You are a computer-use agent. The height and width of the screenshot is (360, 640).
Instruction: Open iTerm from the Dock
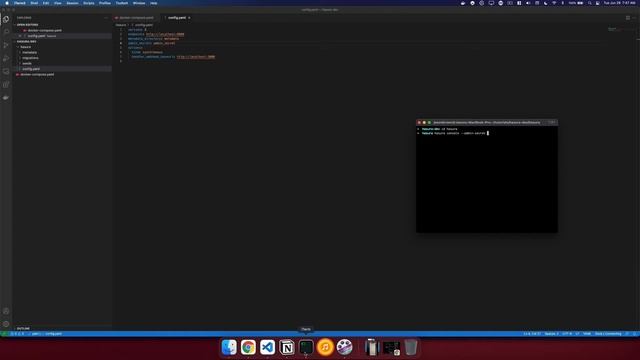click(306, 347)
